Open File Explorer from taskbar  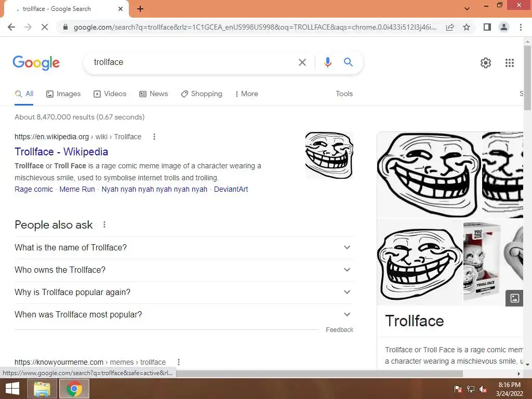pyautogui.click(x=42, y=389)
